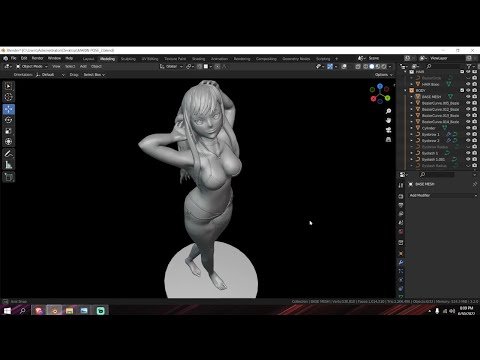
Task: Click the zoom view magnifier icon
Action: pyautogui.click(x=388, y=111)
